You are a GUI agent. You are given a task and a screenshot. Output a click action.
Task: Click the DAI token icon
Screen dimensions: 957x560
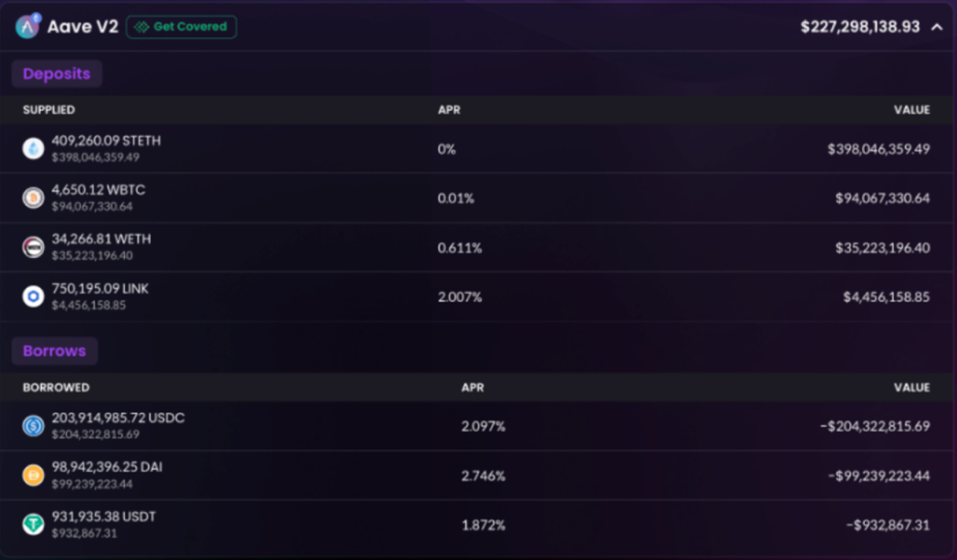(34, 475)
